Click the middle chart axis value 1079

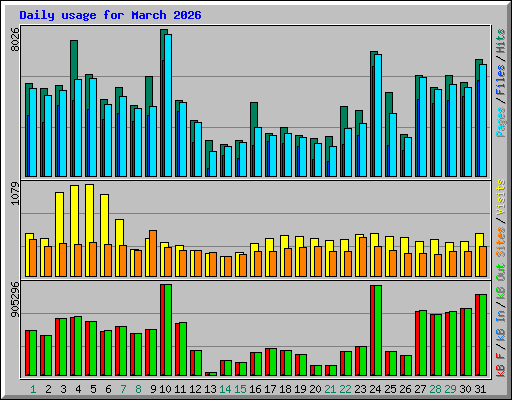point(15,193)
